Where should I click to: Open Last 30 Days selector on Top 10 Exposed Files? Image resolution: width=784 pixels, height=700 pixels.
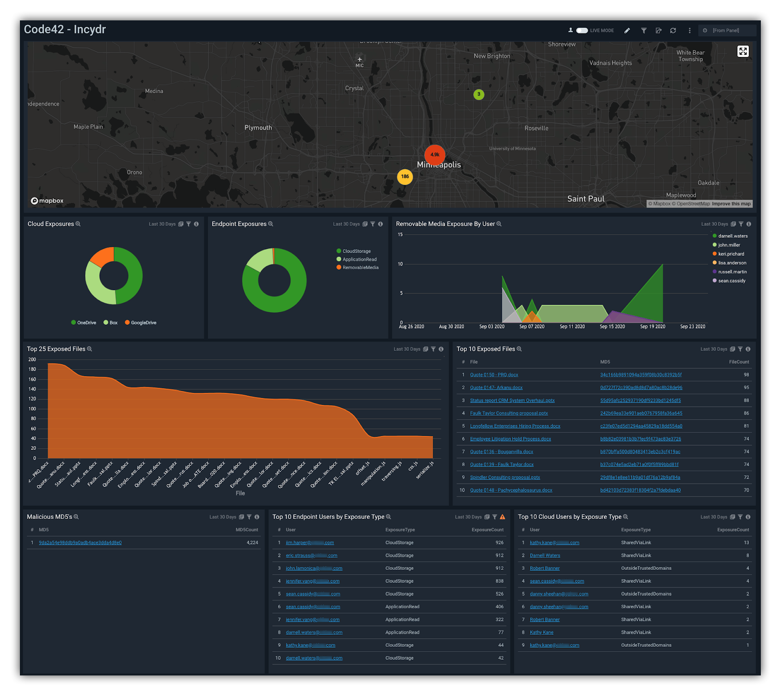tap(715, 349)
